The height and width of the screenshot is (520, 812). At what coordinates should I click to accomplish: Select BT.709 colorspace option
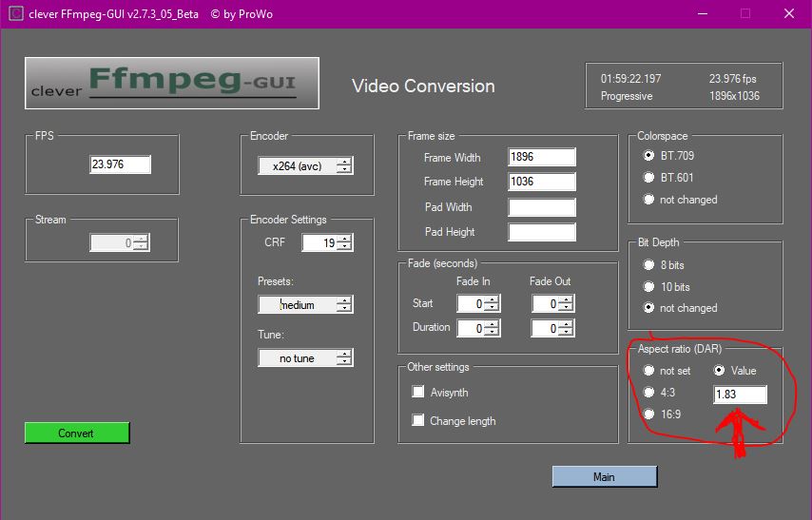648,155
